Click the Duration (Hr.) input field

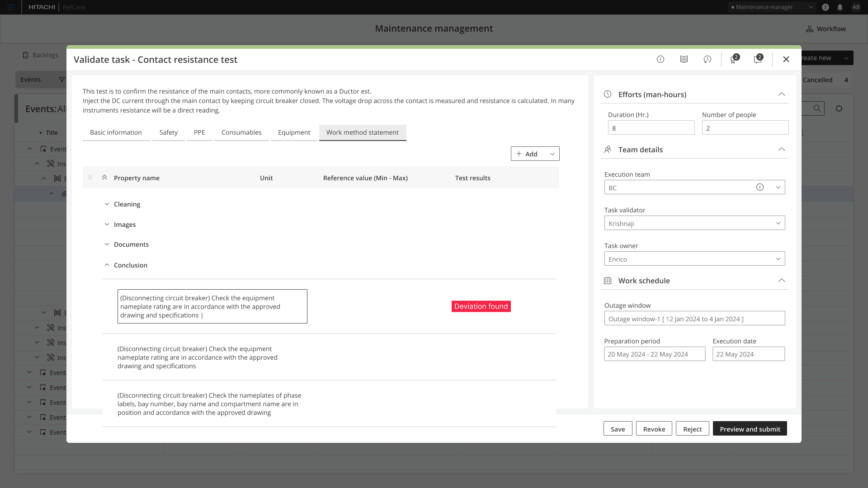click(651, 127)
